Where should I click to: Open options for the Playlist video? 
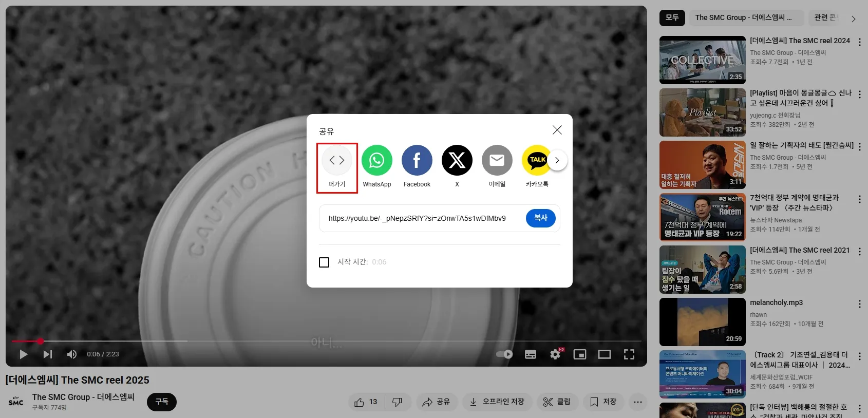click(x=860, y=94)
